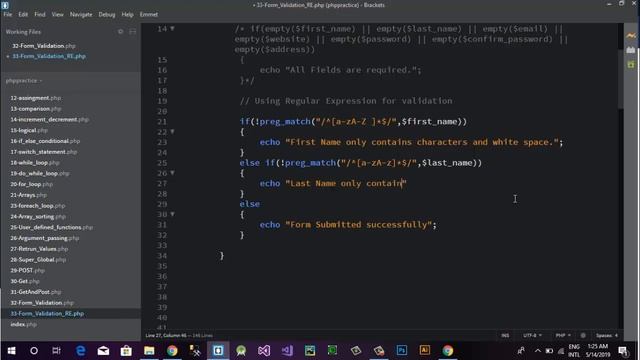This screenshot has height=360, width=640.
Task: Click the lint status circle in status bar
Action: click(x=583, y=336)
